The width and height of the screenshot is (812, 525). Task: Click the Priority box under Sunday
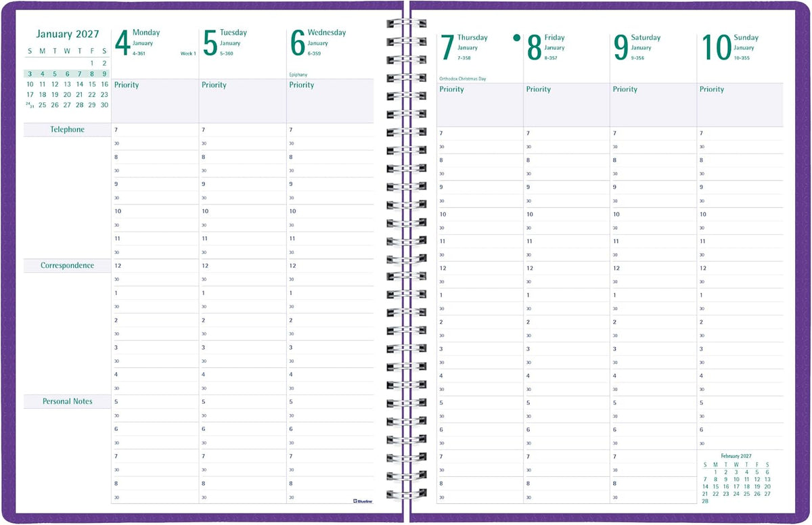pos(740,105)
